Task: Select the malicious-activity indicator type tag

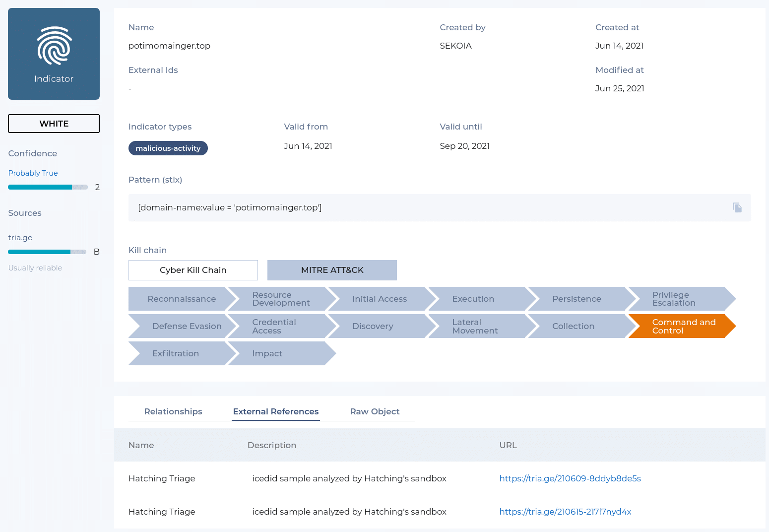Action: (x=168, y=148)
